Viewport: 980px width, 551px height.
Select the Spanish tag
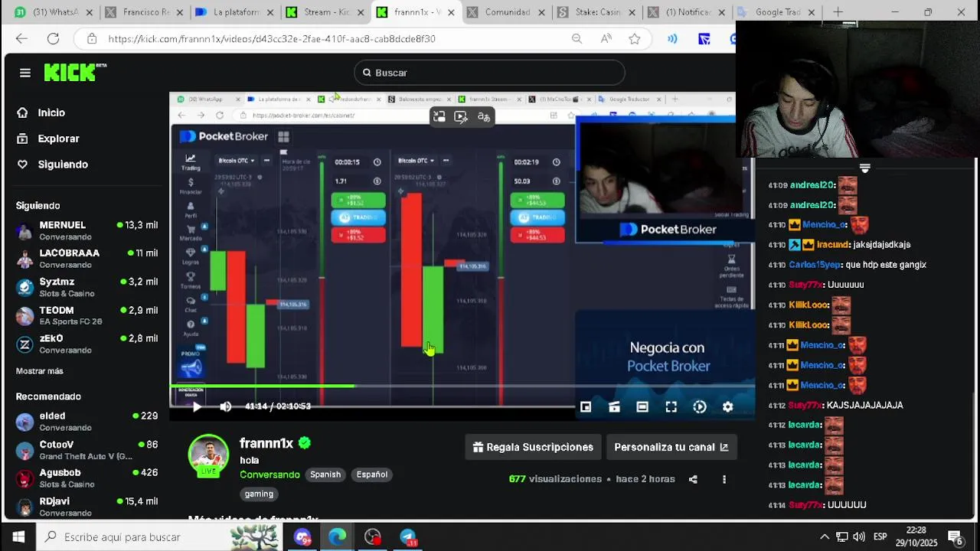click(325, 474)
